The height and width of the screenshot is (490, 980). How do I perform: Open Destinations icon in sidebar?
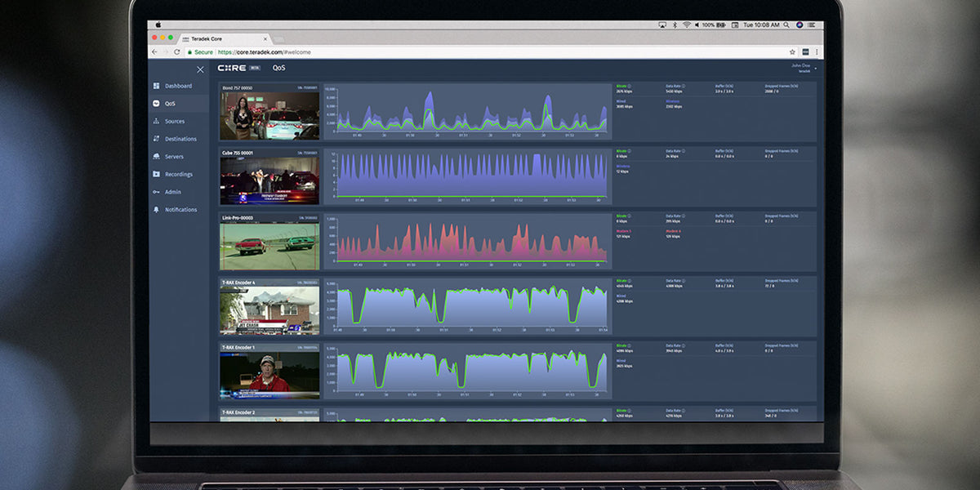click(x=156, y=139)
